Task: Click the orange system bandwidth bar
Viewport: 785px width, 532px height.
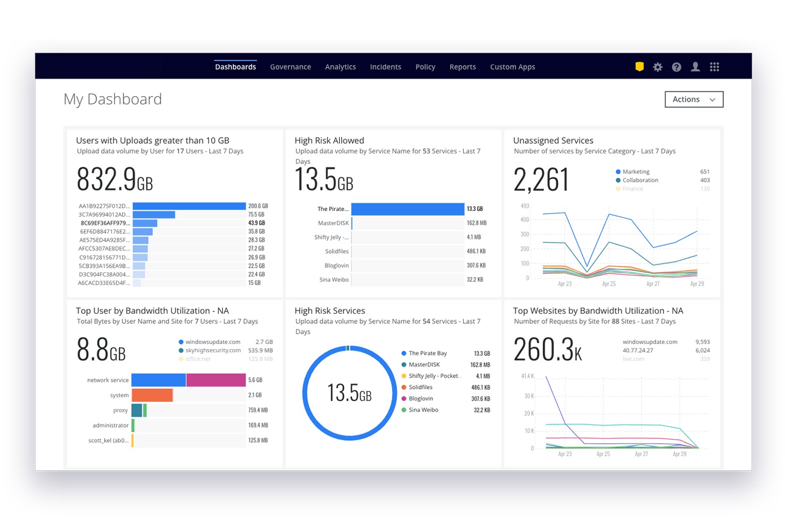Action: (x=152, y=395)
